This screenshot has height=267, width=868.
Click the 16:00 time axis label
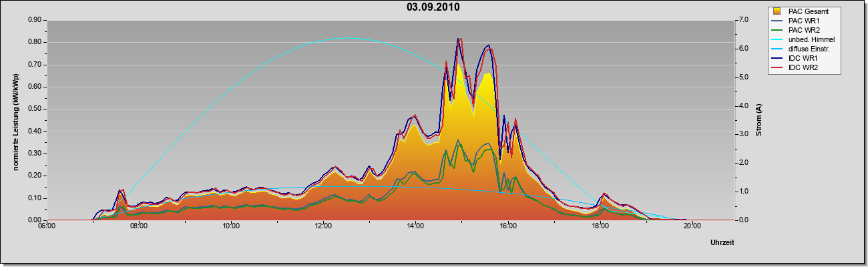[x=507, y=226]
